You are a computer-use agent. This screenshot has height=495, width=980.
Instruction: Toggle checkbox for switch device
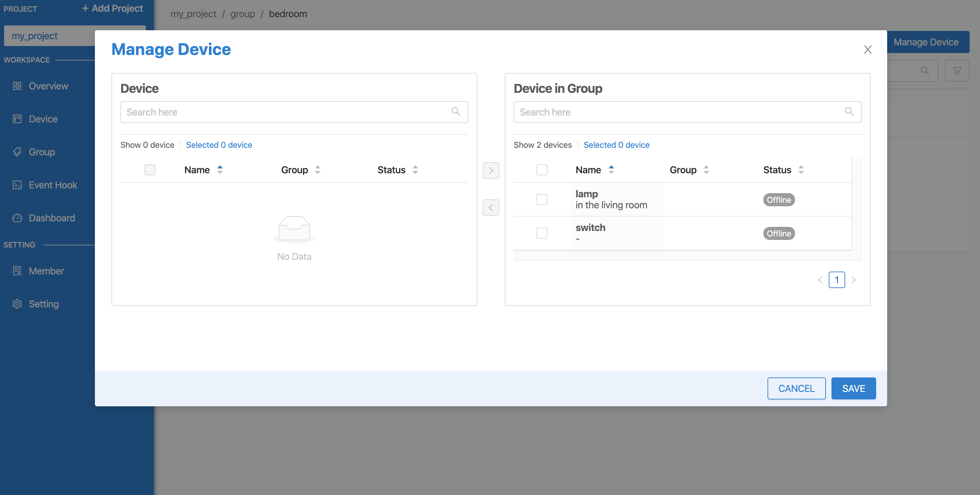[x=542, y=232]
